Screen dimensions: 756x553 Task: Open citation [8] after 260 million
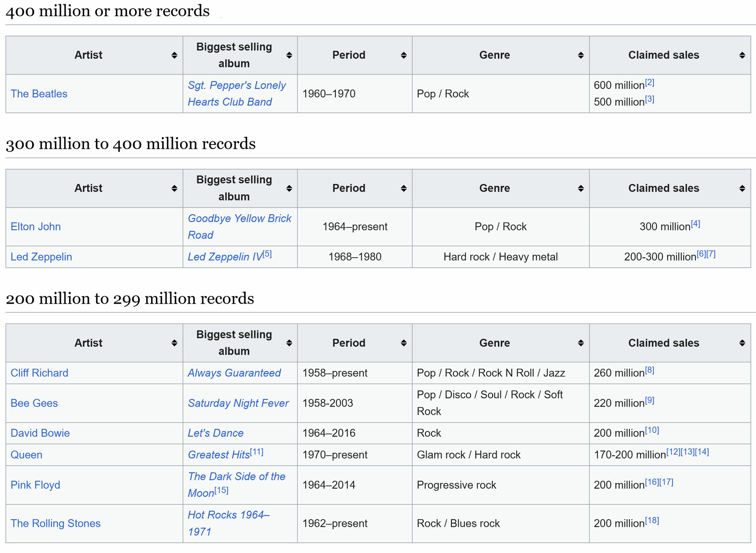point(650,370)
